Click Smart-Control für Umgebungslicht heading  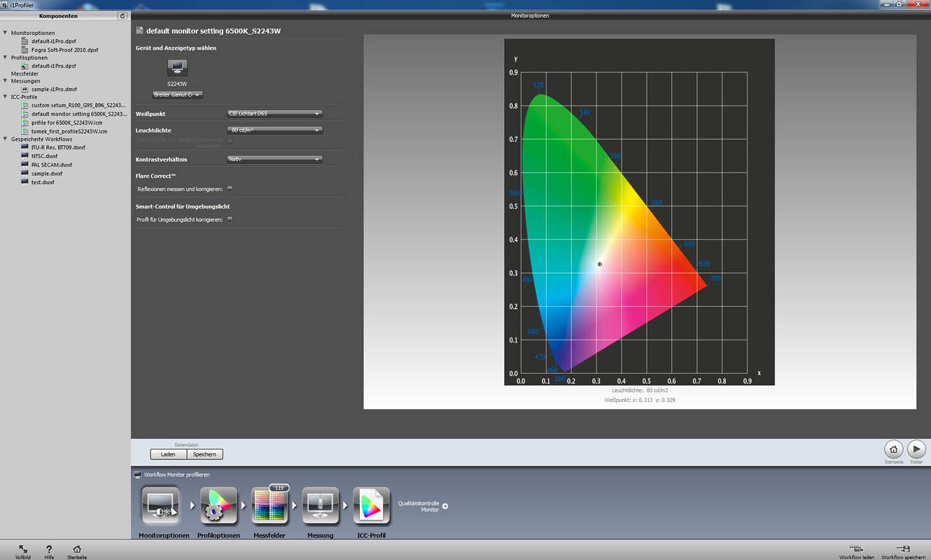point(183,206)
